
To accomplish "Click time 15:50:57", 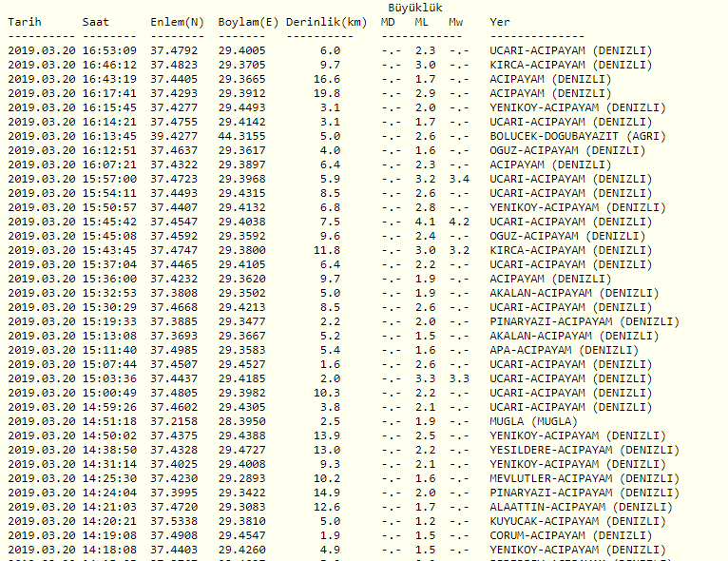I will [x=109, y=207].
